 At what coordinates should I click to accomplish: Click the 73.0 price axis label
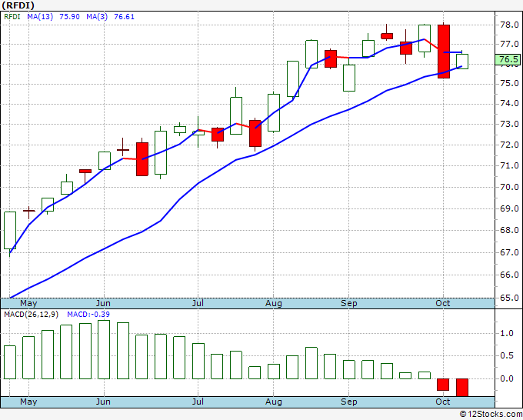[509, 124]
